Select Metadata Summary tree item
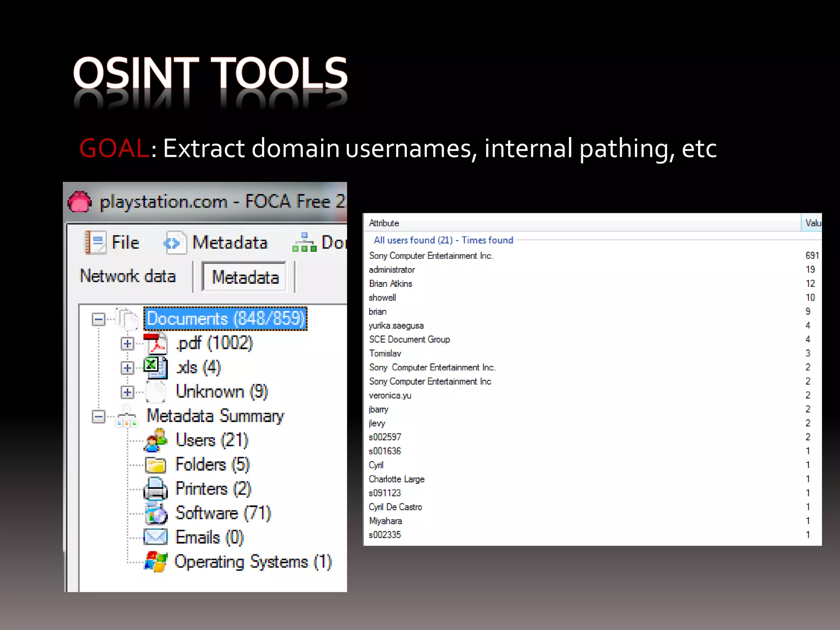Viewport: 840px width, 630px height. coord(215,416)
